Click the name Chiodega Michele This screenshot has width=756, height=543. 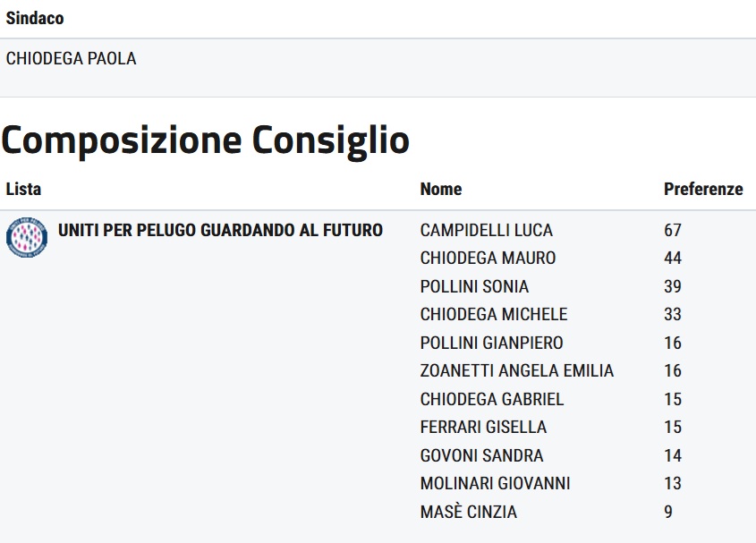tap(494, 314)
